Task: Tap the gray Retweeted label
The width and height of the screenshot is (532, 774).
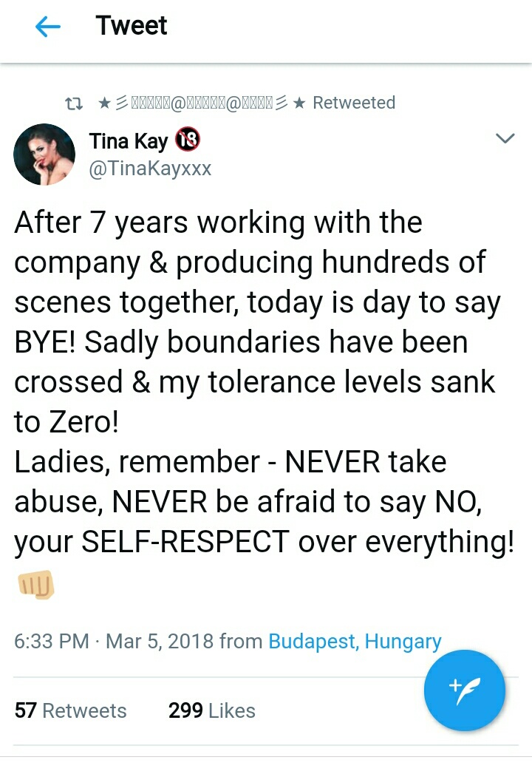Action: tap(354, 103)
